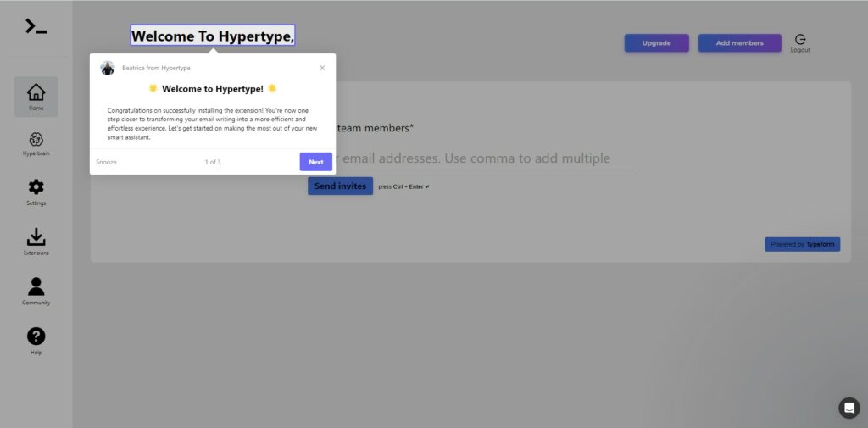
Task: Click the 'Beatrice from Hypertype' sender name
Action: pyautogui.click(x=156, y=68)
